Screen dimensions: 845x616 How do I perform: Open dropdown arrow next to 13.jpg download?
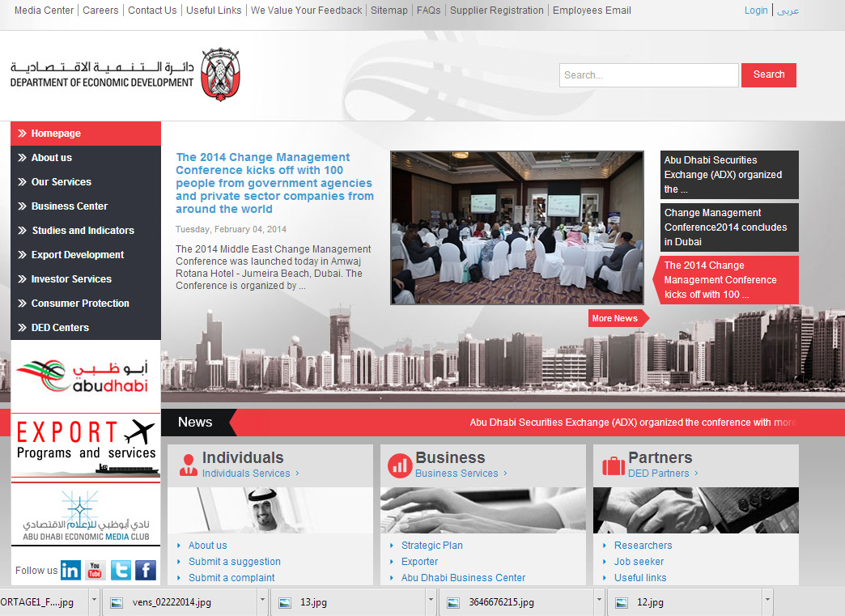coord(431,602)
